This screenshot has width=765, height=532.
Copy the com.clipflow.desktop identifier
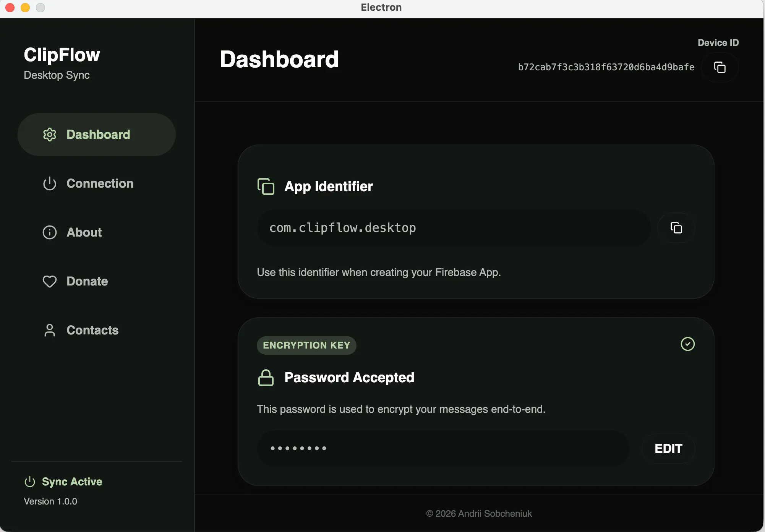pos(676,228)
